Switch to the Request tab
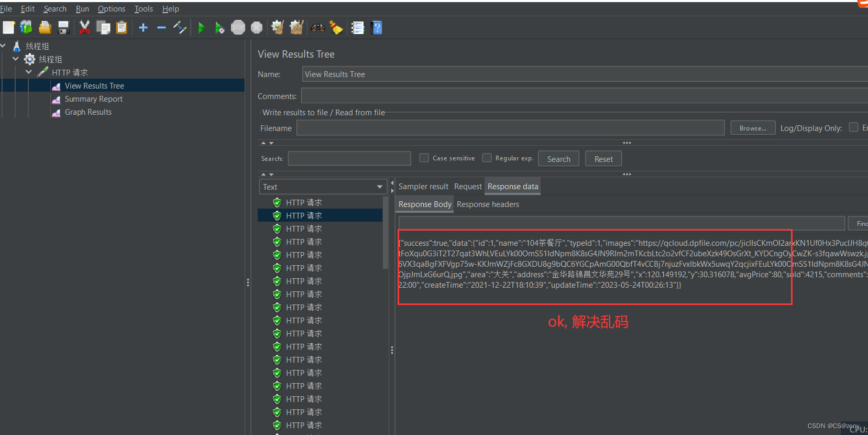The width and height of the screenshot is (868, 435). click(x=468, y=187)
